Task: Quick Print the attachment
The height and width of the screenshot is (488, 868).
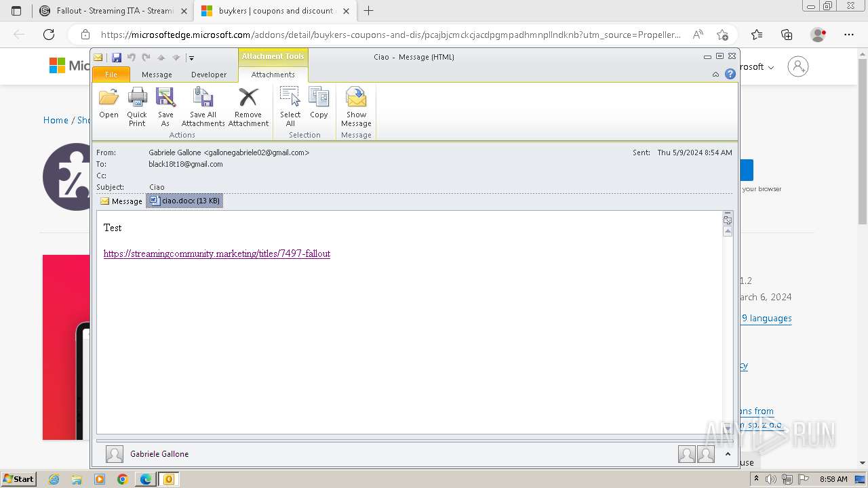Action: 137,106
